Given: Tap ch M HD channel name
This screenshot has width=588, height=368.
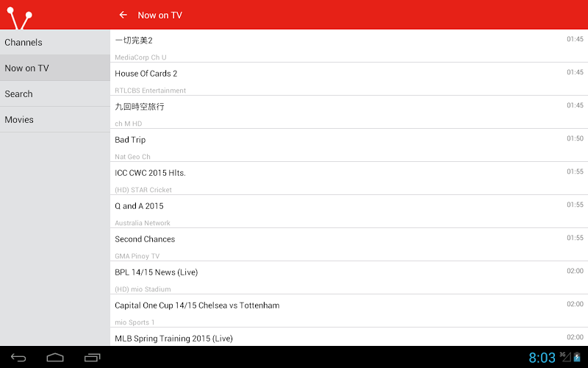Looking at the screenshot, I should pyautogui.click(x=128, y=124).
